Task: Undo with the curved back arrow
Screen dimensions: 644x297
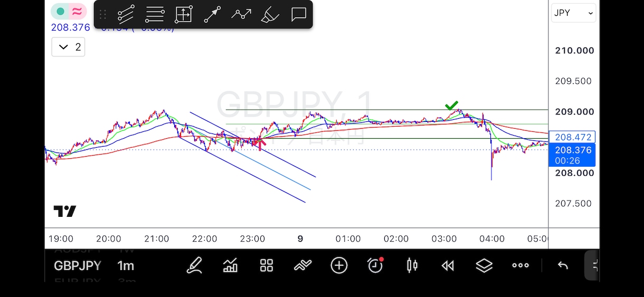Action: point(563,265)
